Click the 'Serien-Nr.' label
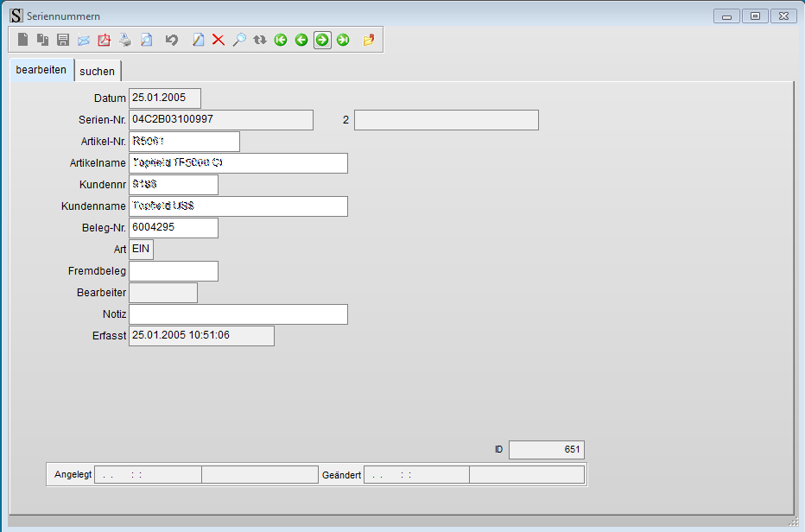 [x=102, y=120]
